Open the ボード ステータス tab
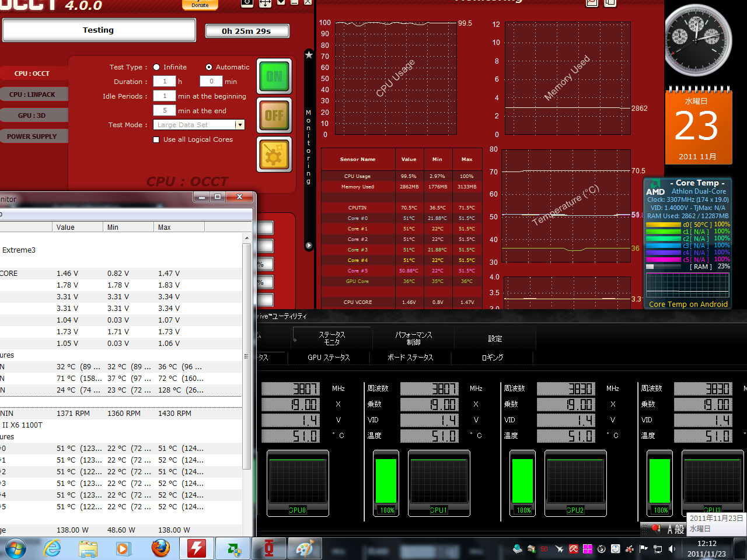This screenshot has height=560, width=747. point(410,358)
